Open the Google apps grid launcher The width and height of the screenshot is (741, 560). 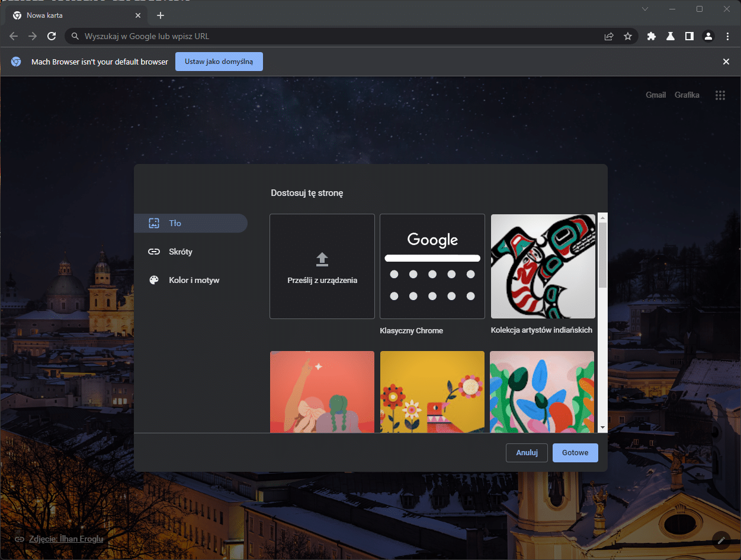coord(720,95)
